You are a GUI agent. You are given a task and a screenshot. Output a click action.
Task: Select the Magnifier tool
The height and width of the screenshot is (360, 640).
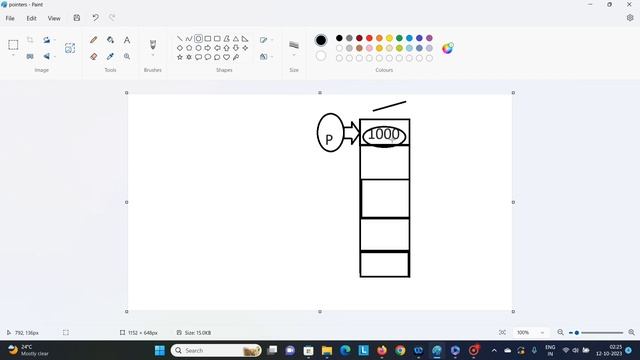tap(127, 56)
